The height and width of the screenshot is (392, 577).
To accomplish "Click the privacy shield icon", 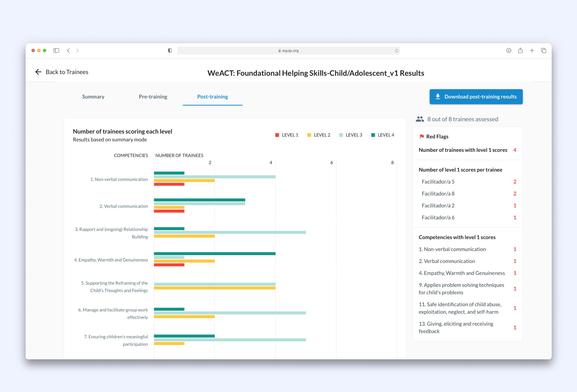I will (170, 50).
